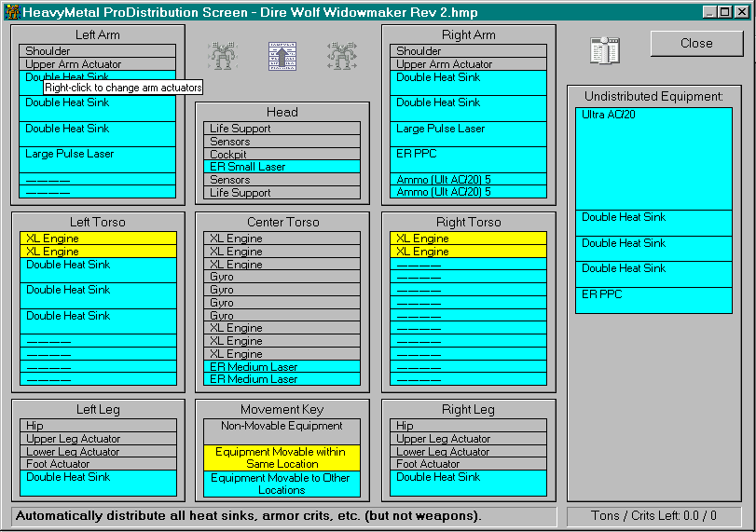The width and height of the screenshot is (756, 532).
Task: Click the Shoulder slot in Left Arm
Action: tap(97, 51)
